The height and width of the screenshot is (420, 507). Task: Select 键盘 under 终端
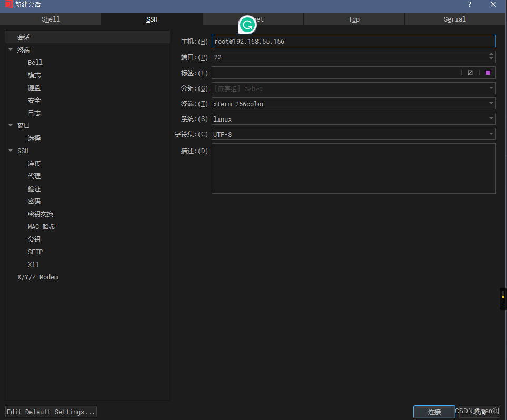[x=34, y=87]
